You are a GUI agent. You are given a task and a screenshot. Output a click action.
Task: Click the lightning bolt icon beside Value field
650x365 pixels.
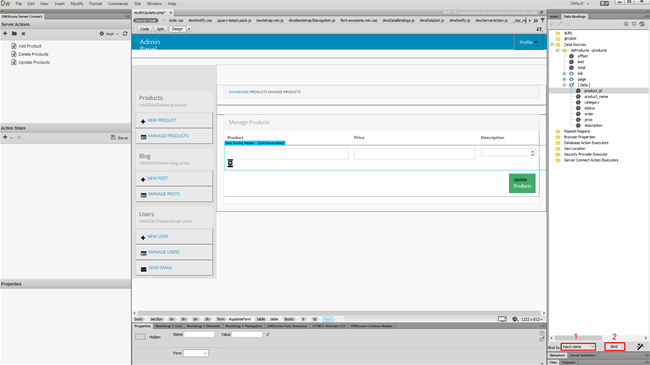click(x=268, y=334)
